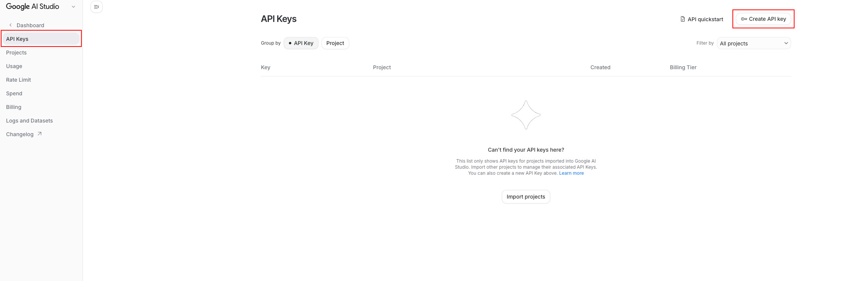The width and height of the screenshot is (868, 281).
Task: Click the Key column header
Action: [x=265, y=67]
